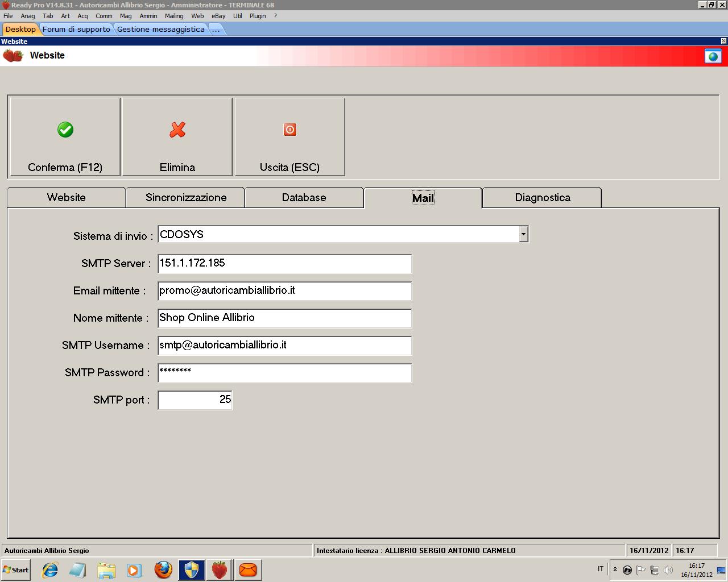Click the Uscita (ESC) button label
Viewport: 728px width, 582px height.
290,167
